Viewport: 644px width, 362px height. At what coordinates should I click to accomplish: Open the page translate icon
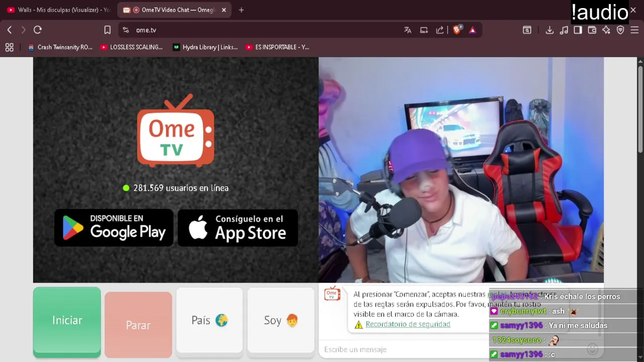(408, 30)
